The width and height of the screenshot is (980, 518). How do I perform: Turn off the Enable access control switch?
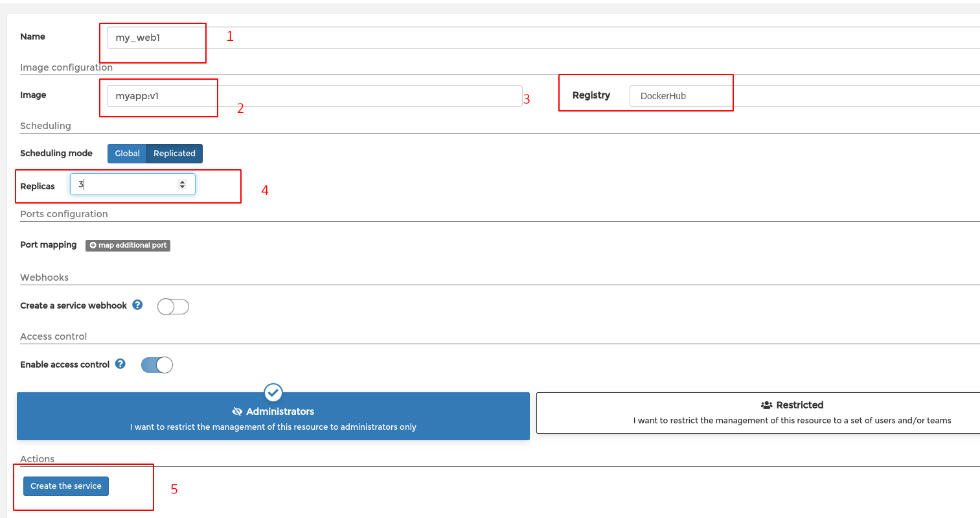coord(157,365)
